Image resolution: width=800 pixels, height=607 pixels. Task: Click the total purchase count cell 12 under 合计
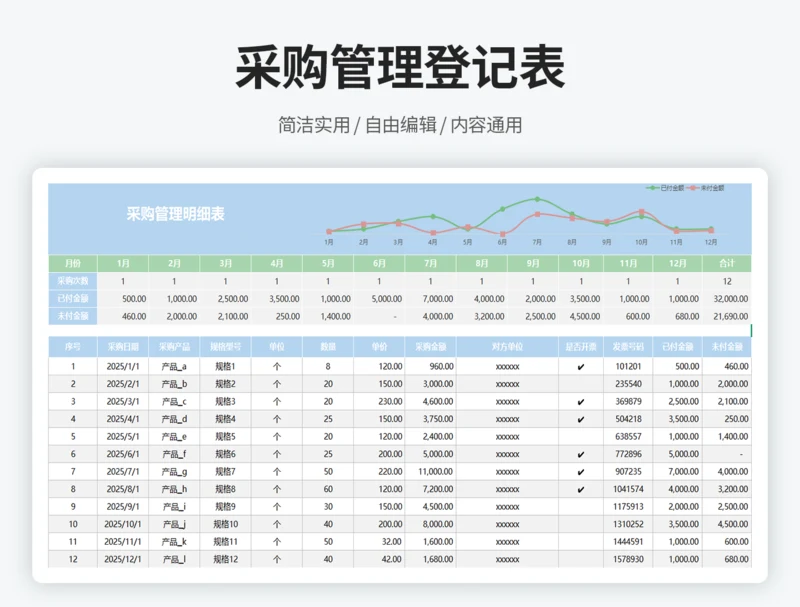[727, 281]
